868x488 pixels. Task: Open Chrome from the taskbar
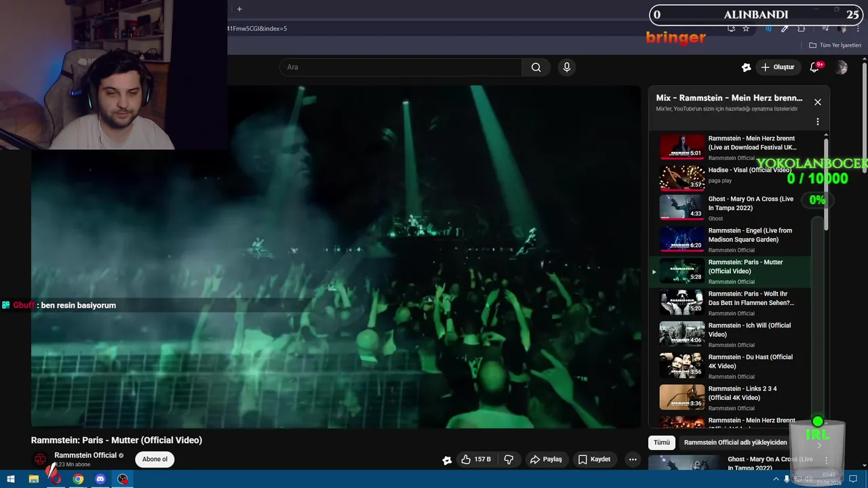coord(78,479)
